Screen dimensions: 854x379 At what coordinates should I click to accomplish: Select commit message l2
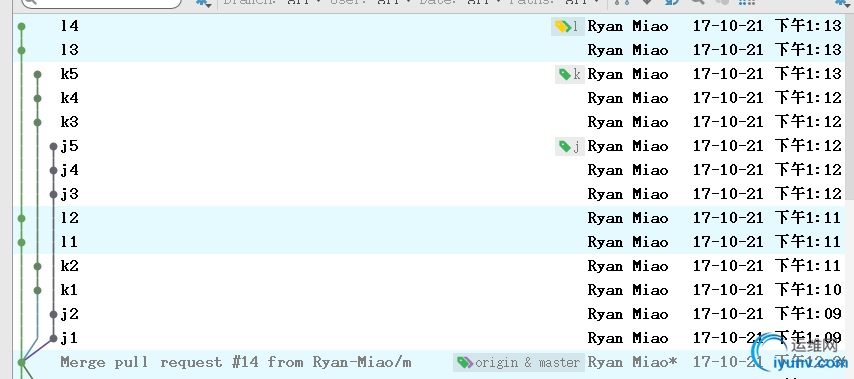pos(69,217)
